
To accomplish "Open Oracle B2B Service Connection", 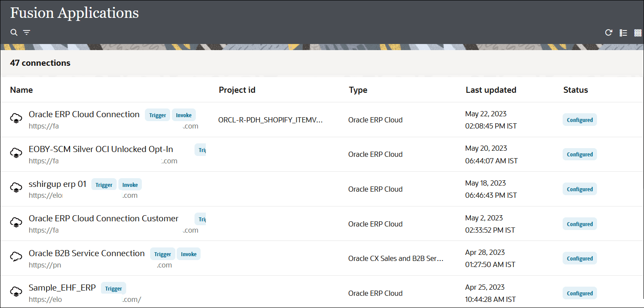I will click(87, 253).
